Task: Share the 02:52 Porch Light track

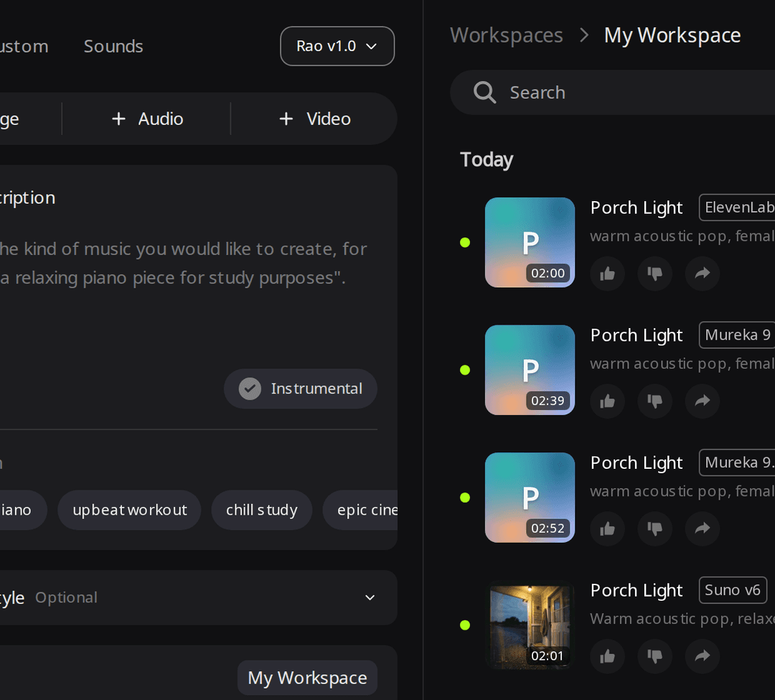Action: pos(703,528)
